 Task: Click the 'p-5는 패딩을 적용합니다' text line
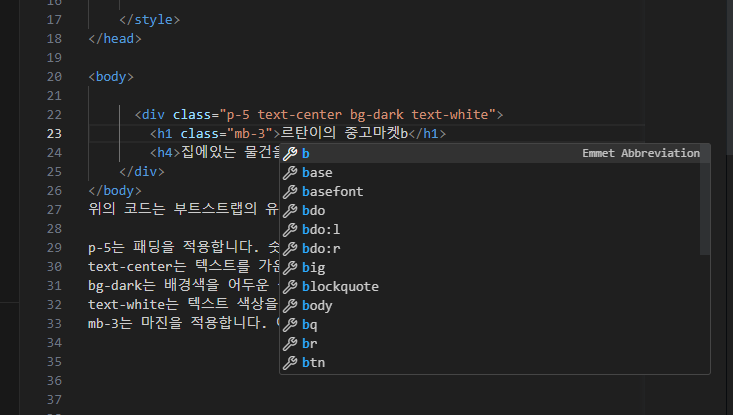click(x=173, y=247)
